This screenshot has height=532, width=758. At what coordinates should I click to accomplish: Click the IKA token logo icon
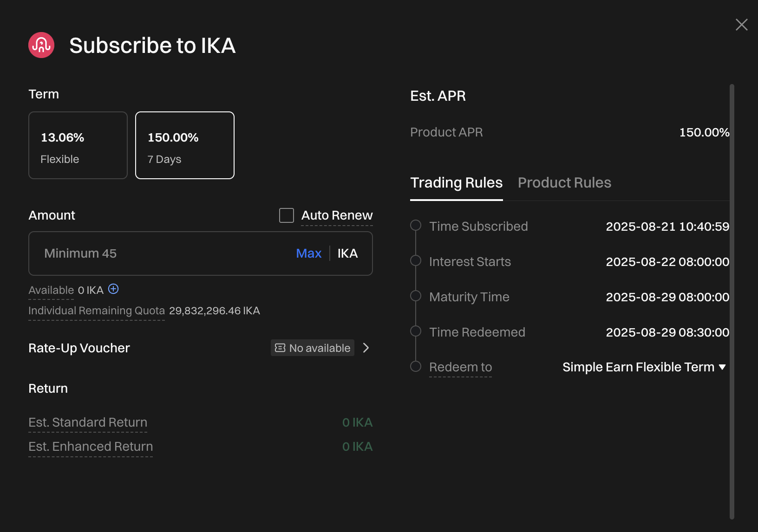pos(41,45)
